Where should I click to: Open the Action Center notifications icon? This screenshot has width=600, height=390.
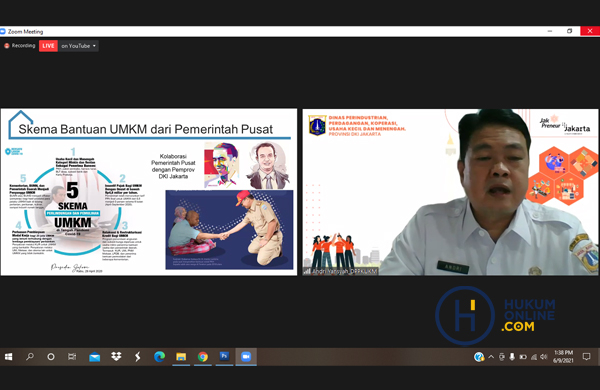586,357
